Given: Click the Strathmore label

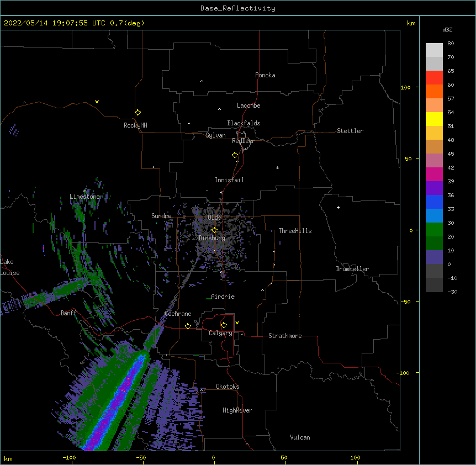Looking at the screenshot, I should (x=285, y=336).
